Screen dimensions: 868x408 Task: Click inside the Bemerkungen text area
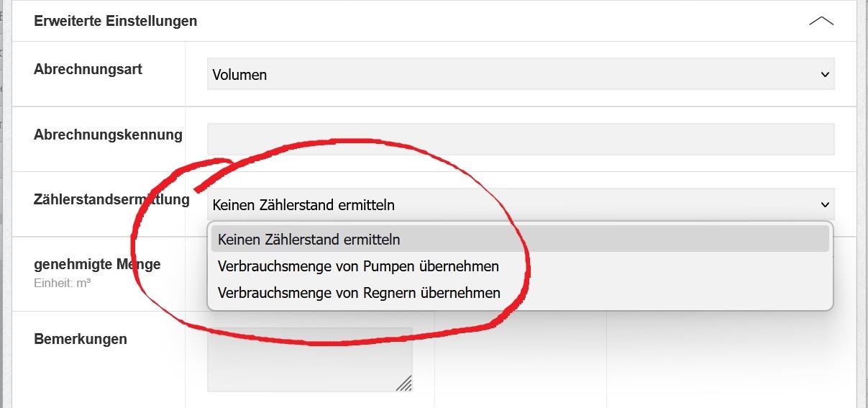click(x=309, y=360)
